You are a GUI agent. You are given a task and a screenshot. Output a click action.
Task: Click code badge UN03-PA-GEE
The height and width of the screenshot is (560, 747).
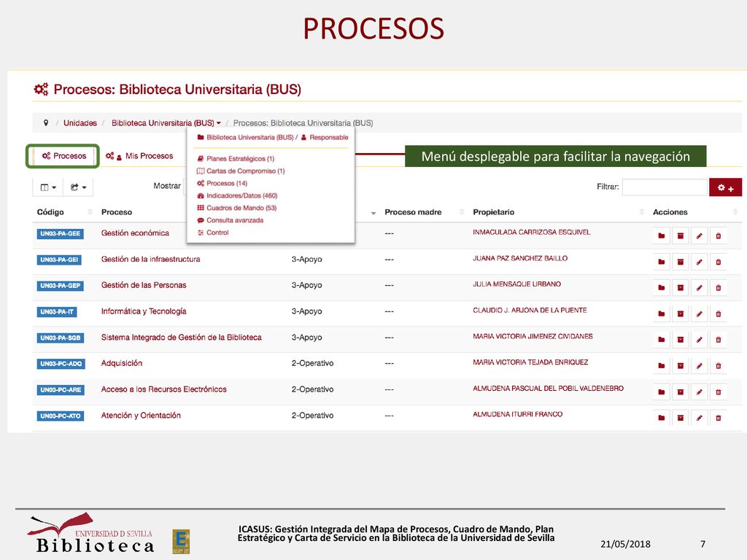[60, 234]
